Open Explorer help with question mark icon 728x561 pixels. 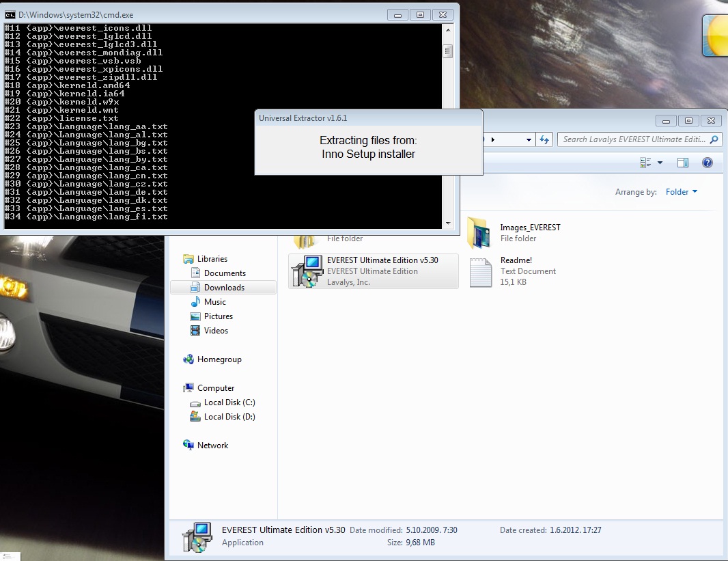707,163
